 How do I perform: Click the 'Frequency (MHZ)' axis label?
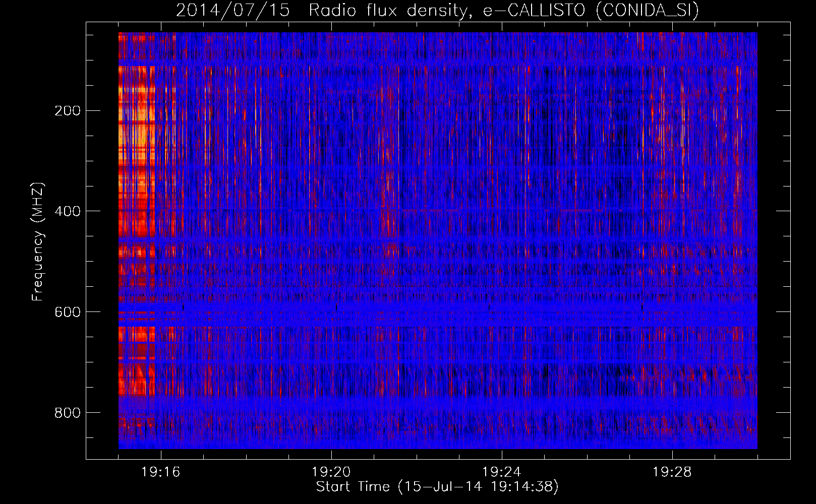pyautogui.click(x=38, y=242)
